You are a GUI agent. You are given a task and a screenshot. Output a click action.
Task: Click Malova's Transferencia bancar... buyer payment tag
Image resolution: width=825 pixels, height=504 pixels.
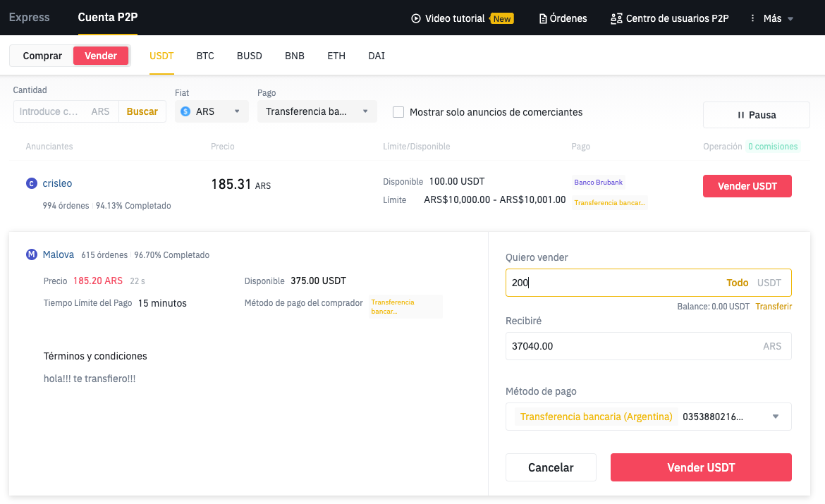pyautogui.click(x=405, y=307)
